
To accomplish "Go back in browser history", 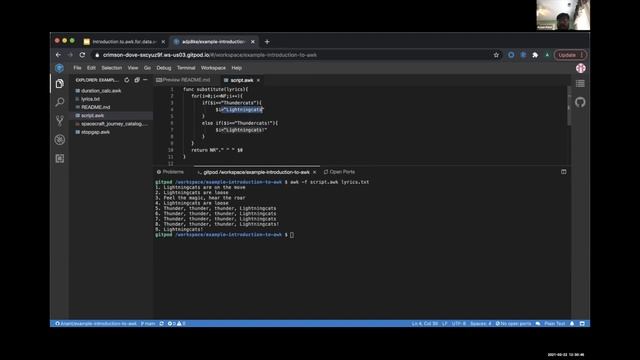I will (x=58, y=55).
